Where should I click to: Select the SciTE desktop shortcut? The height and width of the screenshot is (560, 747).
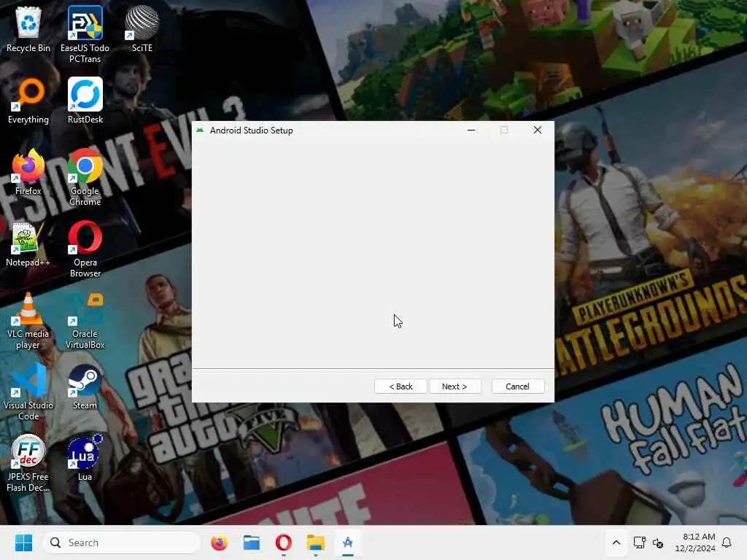point(142,29)
